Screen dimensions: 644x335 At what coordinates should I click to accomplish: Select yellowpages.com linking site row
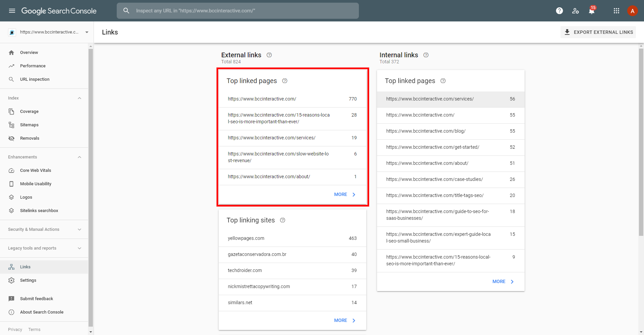click(x=292, y=239)
